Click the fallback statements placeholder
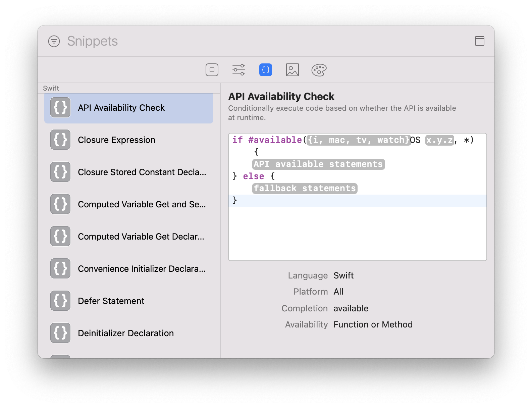The height and width of the screenshot is (408, 532). (305, 188)
